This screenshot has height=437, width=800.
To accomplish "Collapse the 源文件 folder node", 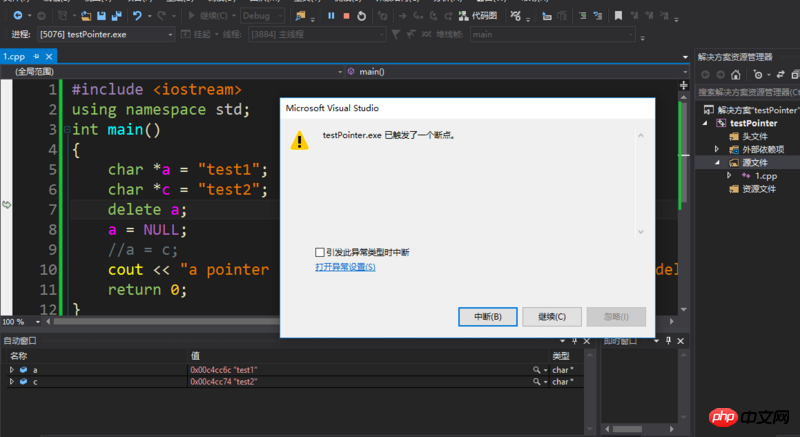I will point(717,163).
